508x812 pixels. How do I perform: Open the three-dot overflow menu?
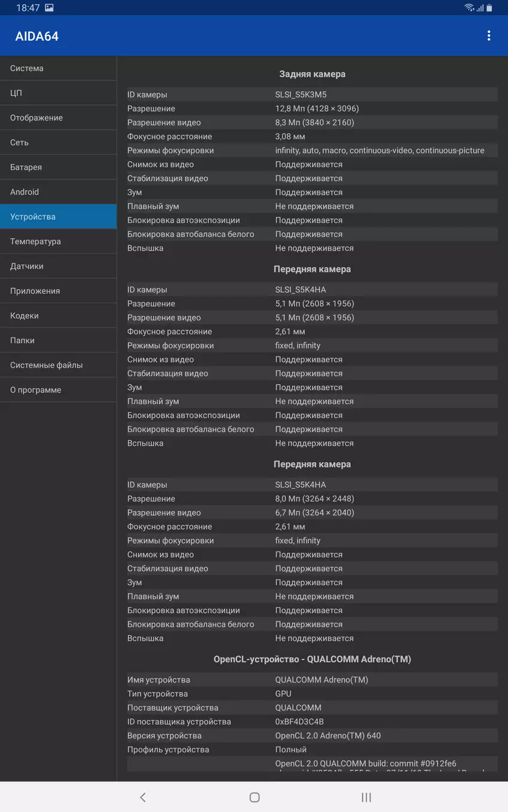point(488,36)
